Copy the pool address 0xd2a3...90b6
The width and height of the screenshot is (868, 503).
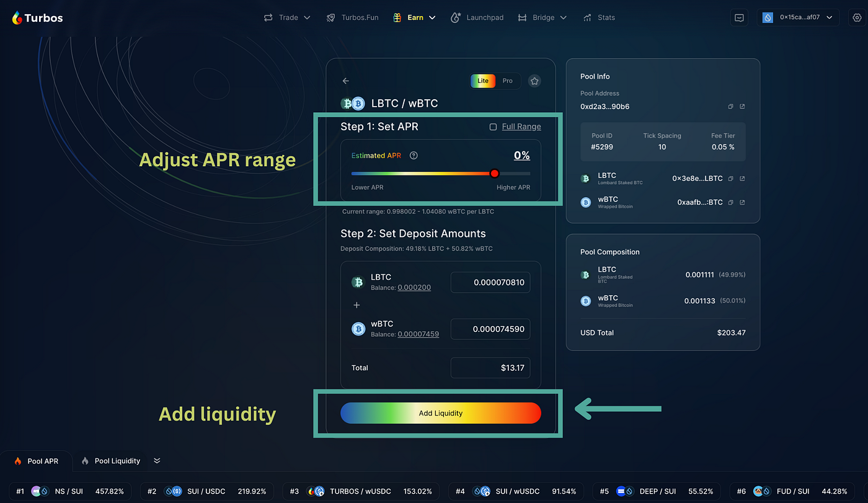tap(730, 107)
